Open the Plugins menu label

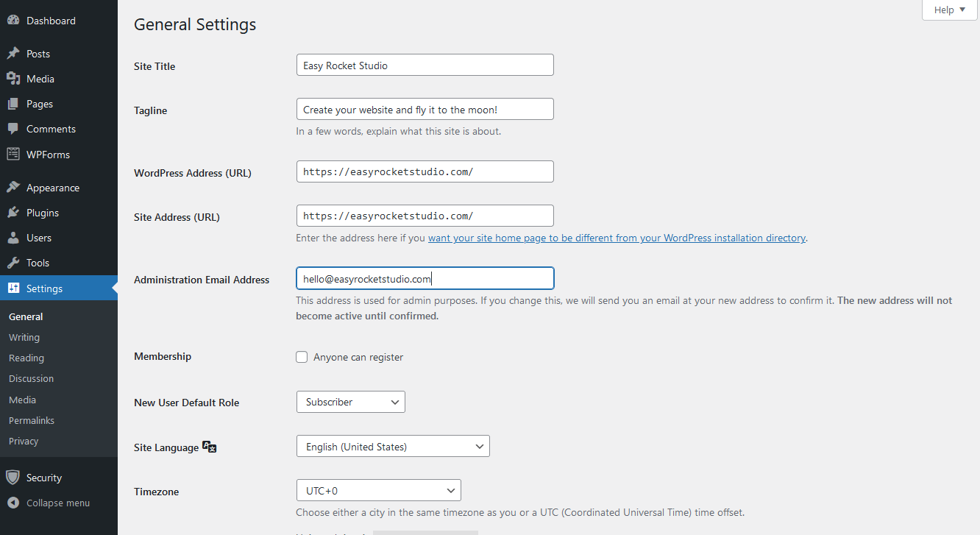pyautogui.click(x=43, y=213)
